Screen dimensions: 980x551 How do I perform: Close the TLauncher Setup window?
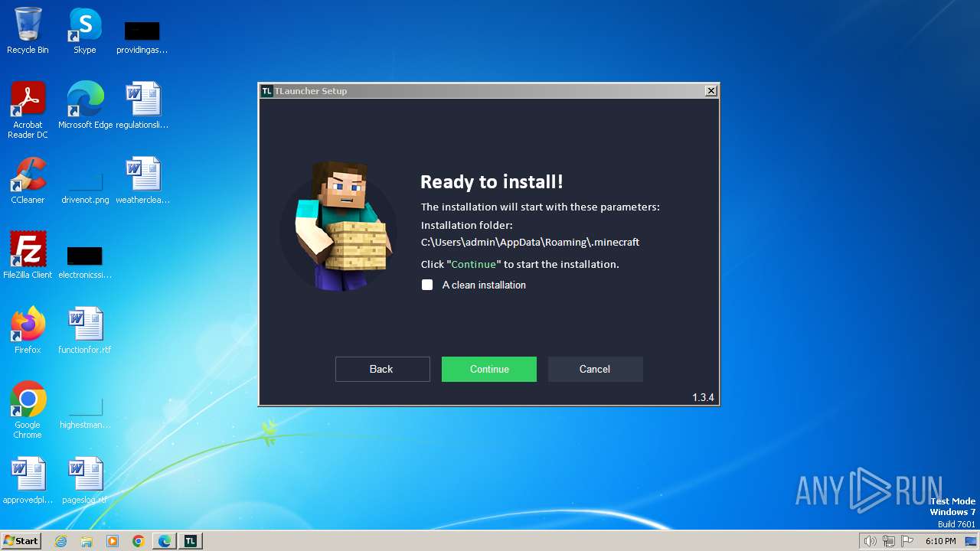[x=710, y=91]
